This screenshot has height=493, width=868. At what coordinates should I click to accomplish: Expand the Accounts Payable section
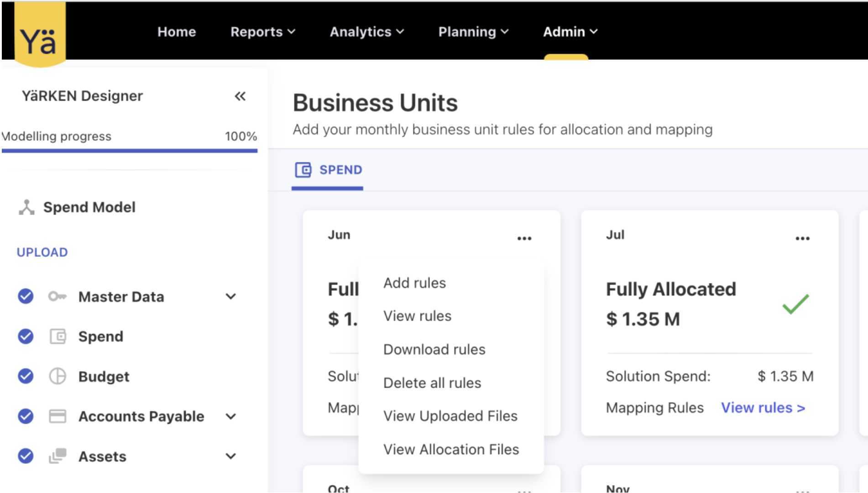tap(231, 416)
